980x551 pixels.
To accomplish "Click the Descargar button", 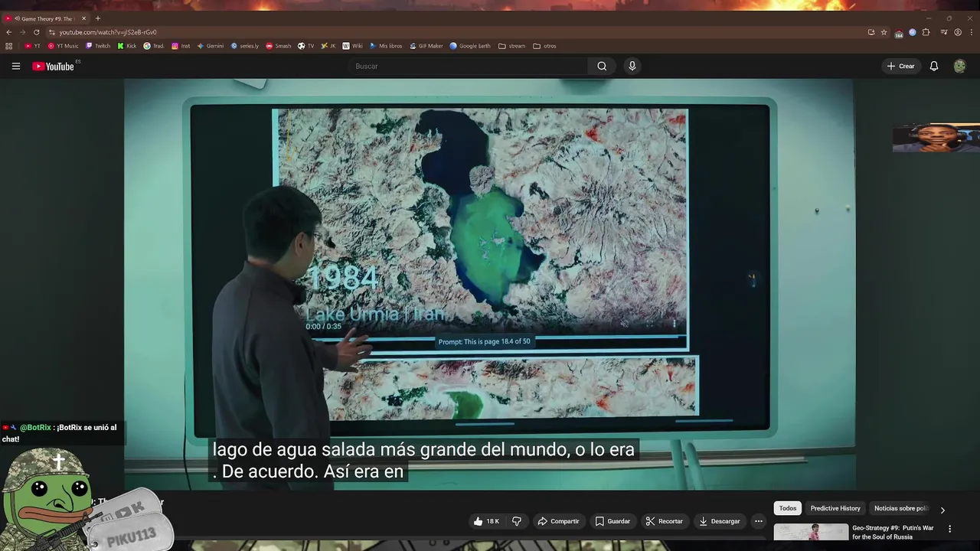I will coord(720,521).
